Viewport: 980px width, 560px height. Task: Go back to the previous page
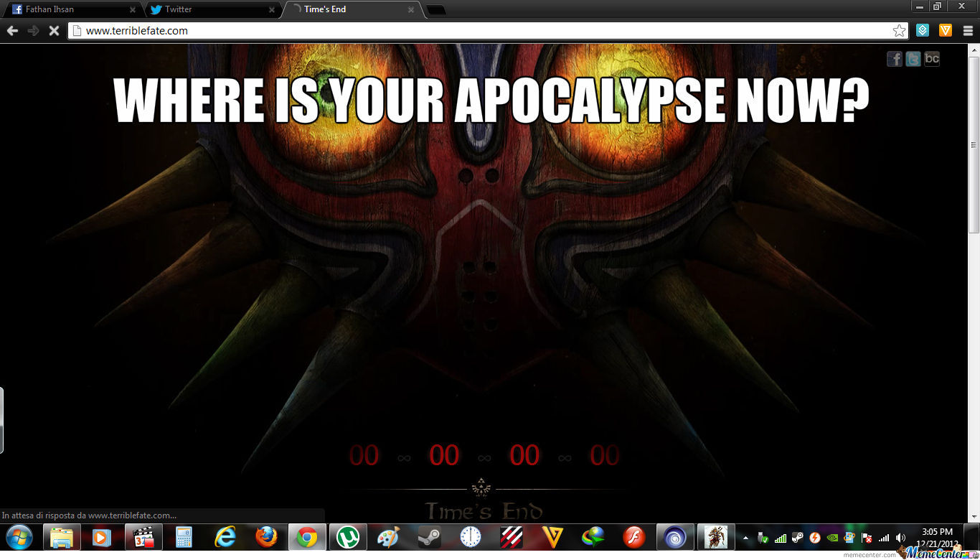12,30
